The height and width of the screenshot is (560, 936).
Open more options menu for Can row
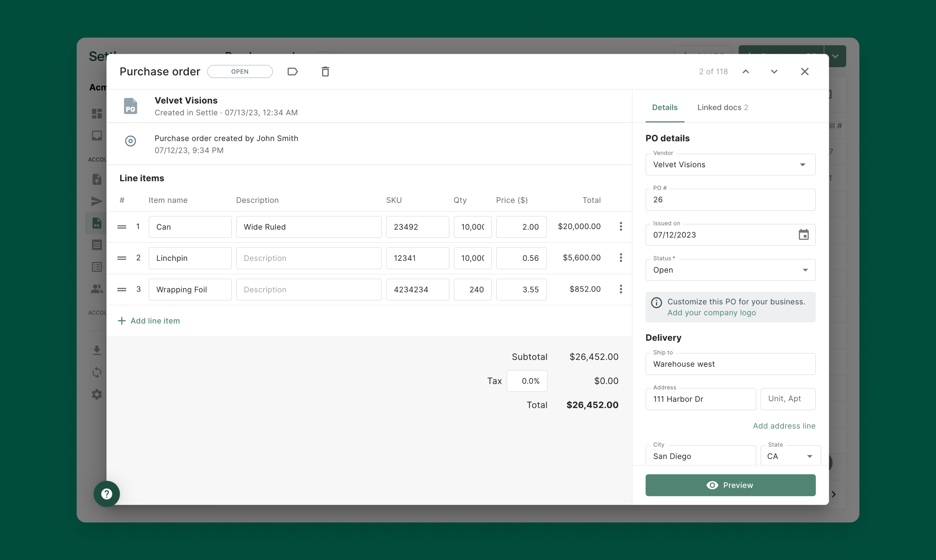click(621, 227)
